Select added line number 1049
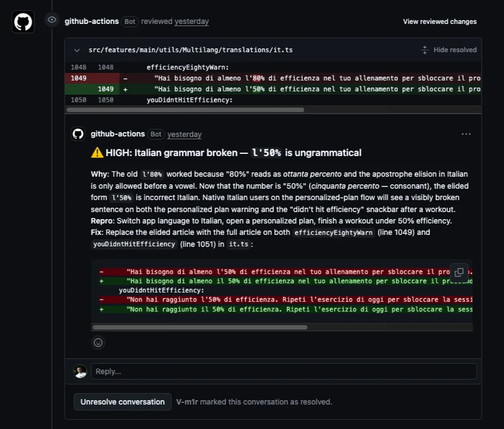 click(105, 89)
